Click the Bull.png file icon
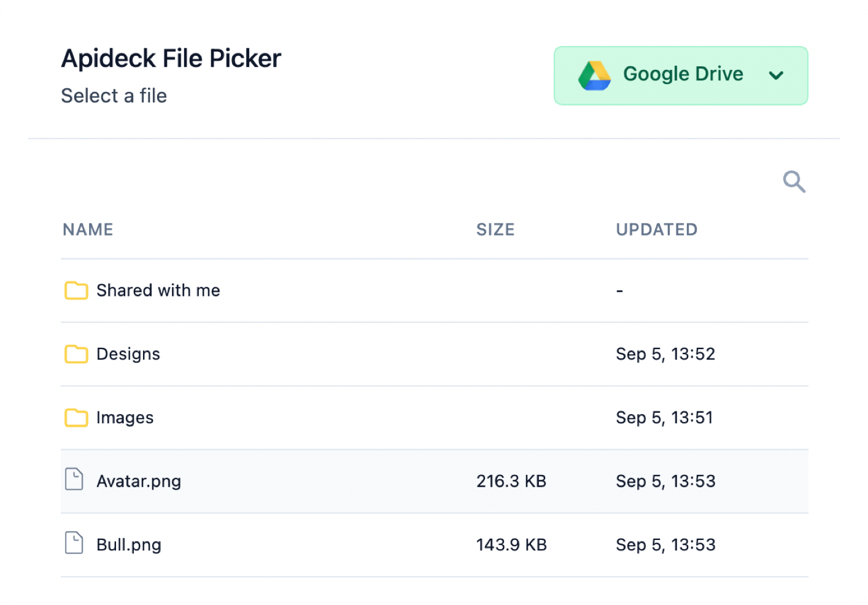Viewport: 868px width, 605px height. [x=74, y=543]
